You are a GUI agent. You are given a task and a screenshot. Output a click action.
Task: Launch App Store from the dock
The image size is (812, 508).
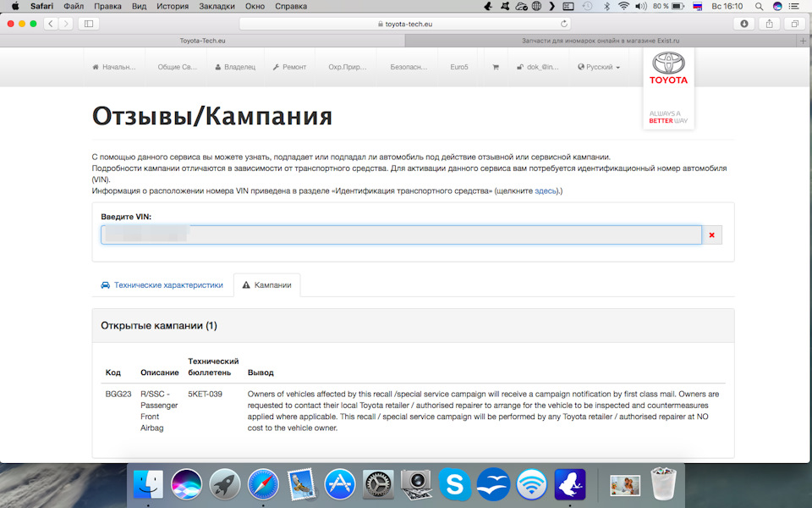[x=340, y=485]
